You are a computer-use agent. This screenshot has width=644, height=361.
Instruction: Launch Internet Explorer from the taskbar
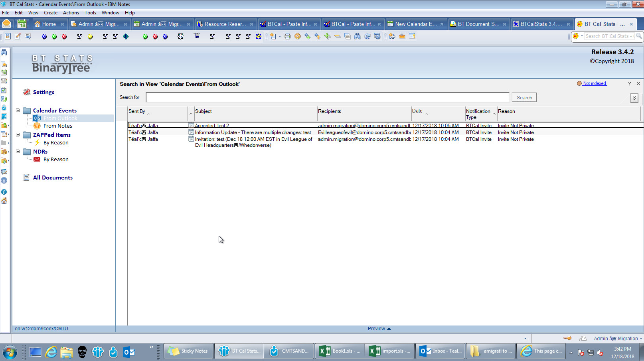coord(51,351)
